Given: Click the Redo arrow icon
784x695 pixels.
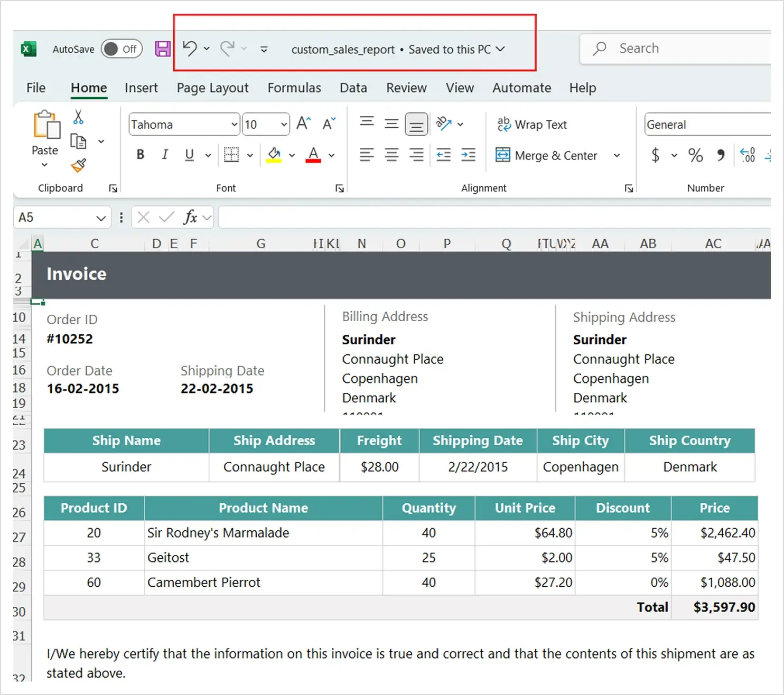Looking at the screenshot, I should (227, 49).
